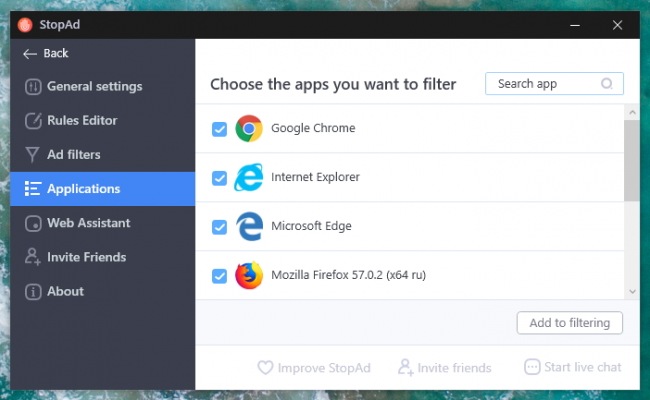This screenshot has width=650, height=400.
Task: Open Invite Friends in sidebar
Action: tap(102, 257)
